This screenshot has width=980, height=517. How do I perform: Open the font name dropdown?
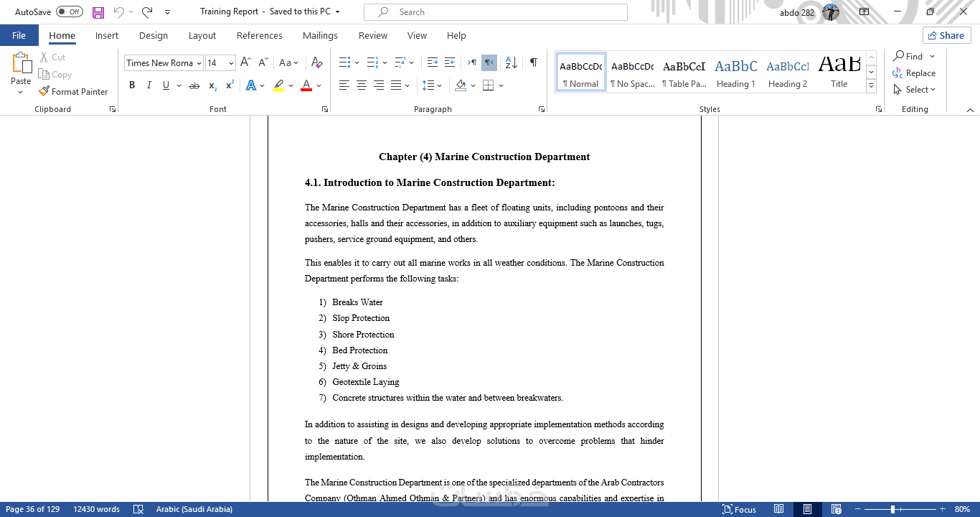click(x=199, y=63)
